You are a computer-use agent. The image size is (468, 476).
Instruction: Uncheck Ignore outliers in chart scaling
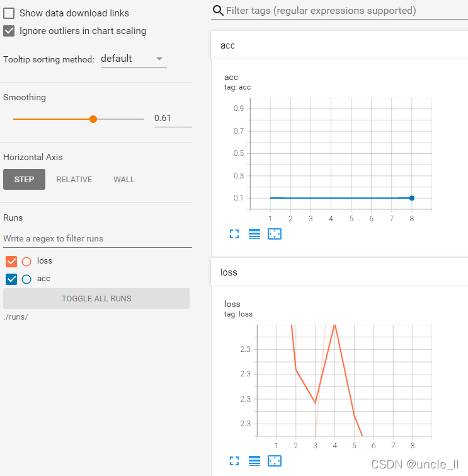(x=9, y=31)
